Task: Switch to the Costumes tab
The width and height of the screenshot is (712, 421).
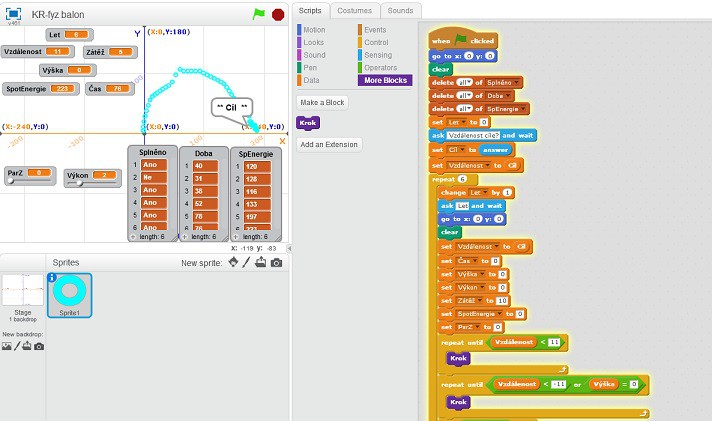Action: (x=354, y=10)
